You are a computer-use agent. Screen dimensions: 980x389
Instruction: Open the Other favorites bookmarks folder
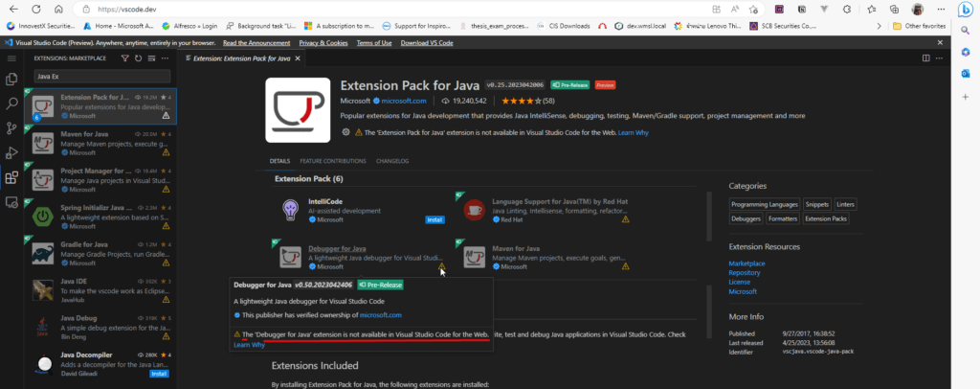(919, 26)
